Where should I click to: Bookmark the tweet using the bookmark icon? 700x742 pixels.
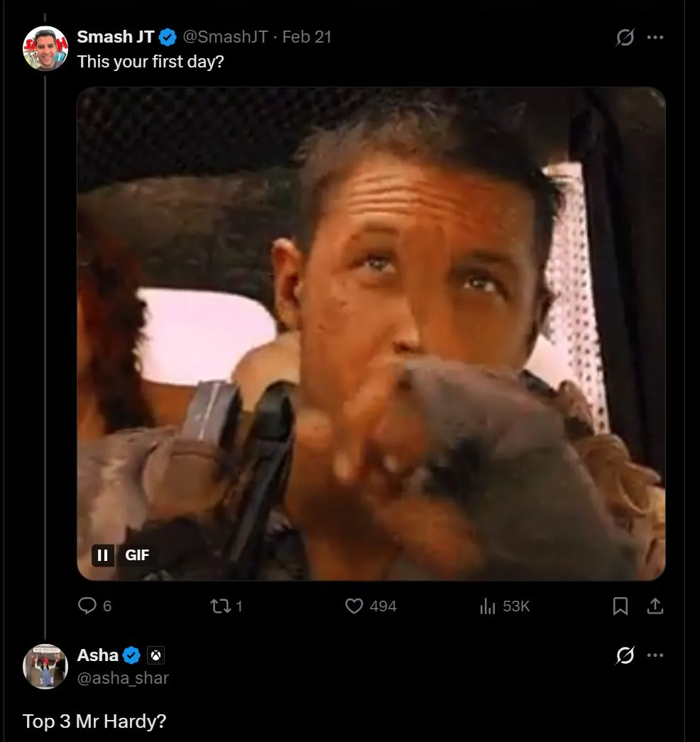click(620, 606)
